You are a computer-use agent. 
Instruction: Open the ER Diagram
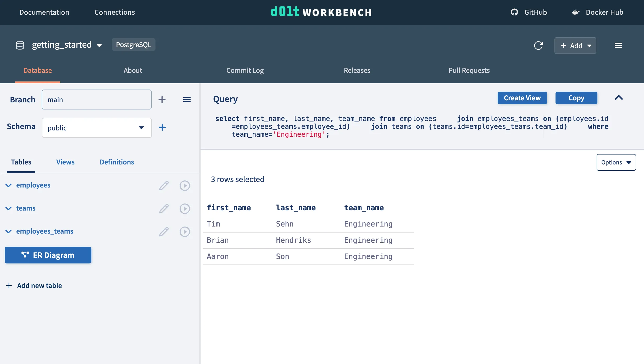pos(48,255)
